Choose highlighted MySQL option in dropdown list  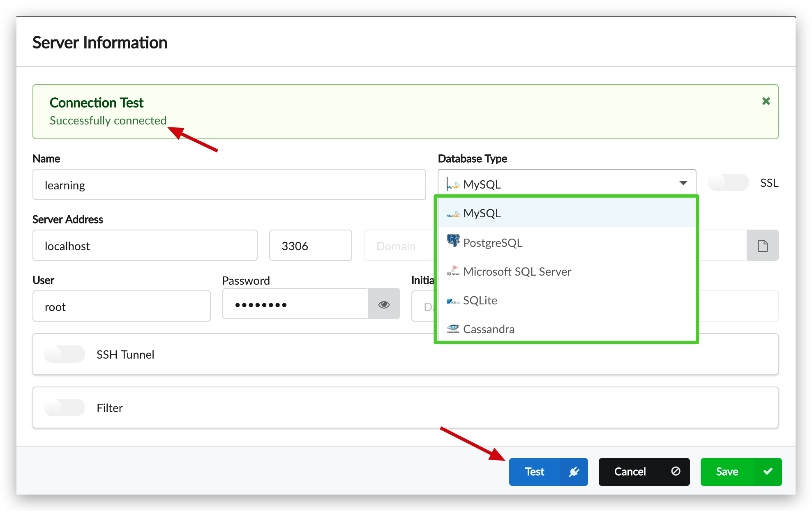(x=482, y=214)
